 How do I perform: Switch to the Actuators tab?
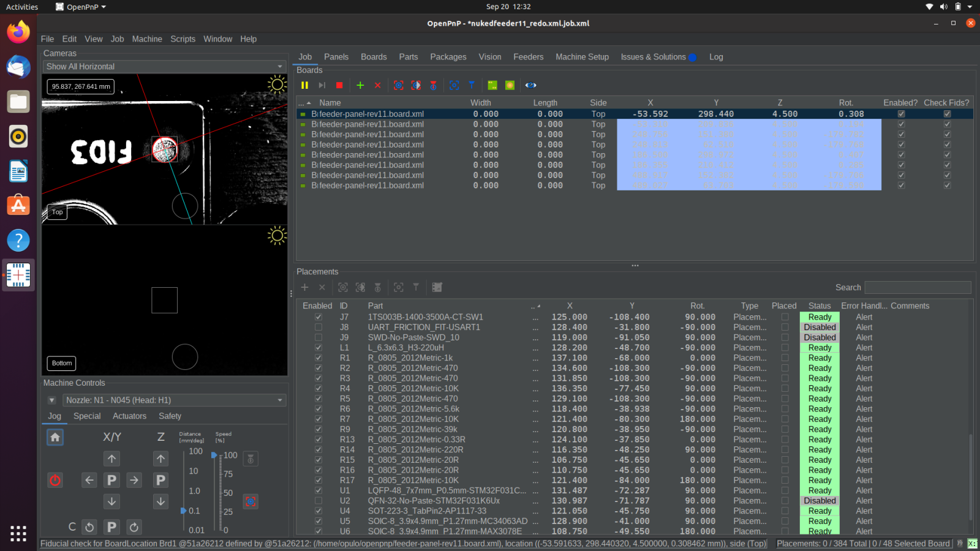(x=129, y=416)
